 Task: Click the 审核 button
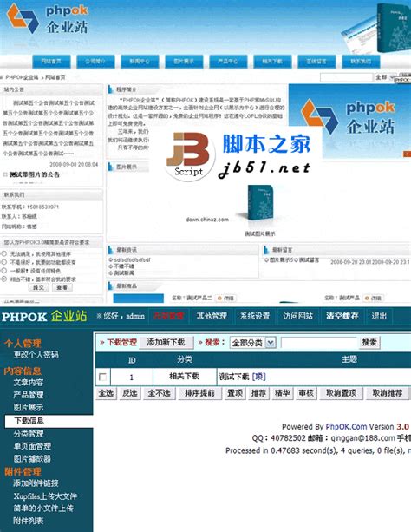[306, 393]
